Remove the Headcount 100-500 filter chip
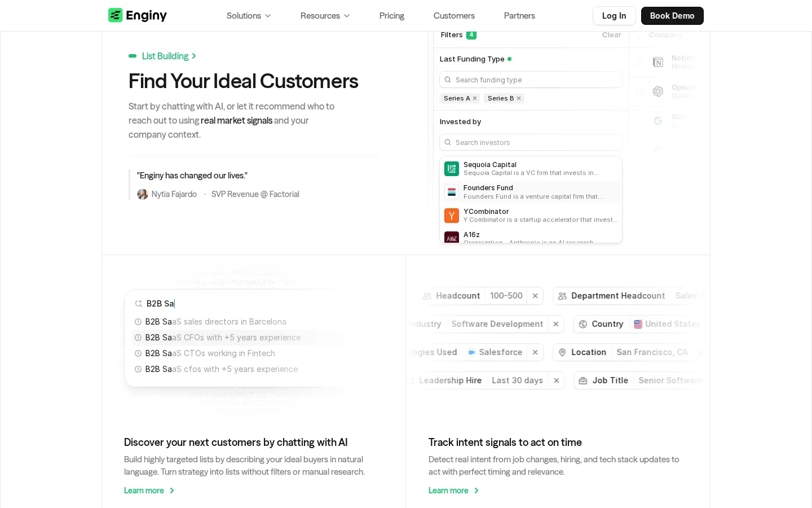The width and height of the screenshot is (812, 508). pos(535,296)
